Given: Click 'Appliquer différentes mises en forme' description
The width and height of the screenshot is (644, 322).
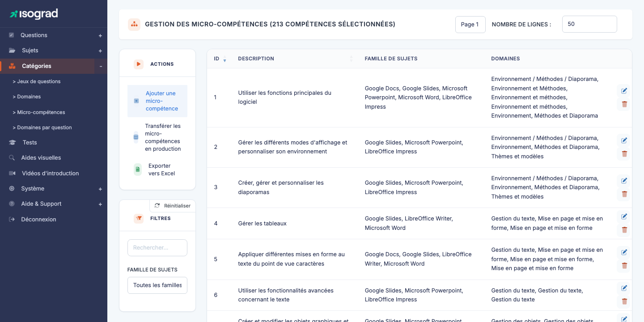Looking at the screenshot, I should [292, 259].
